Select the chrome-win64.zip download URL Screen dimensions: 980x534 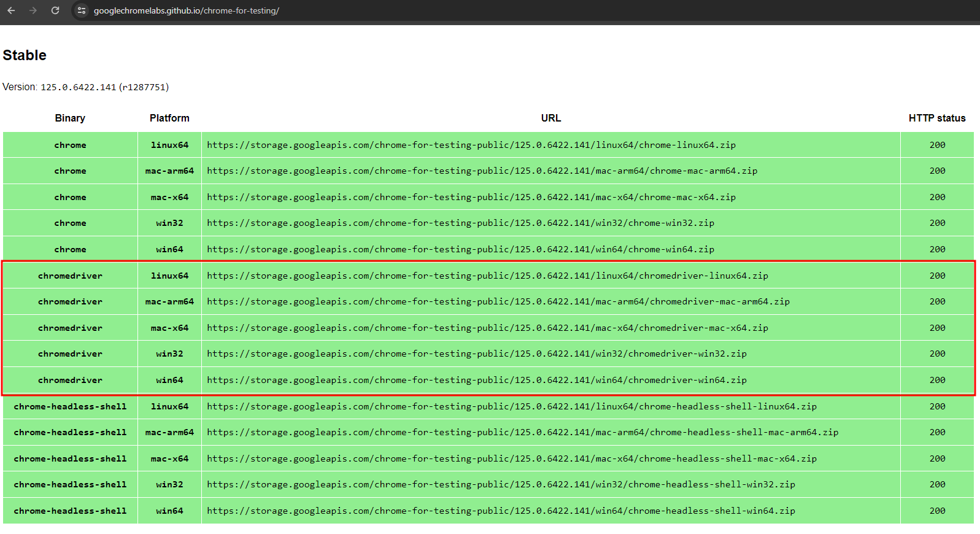tap(460, 249)
